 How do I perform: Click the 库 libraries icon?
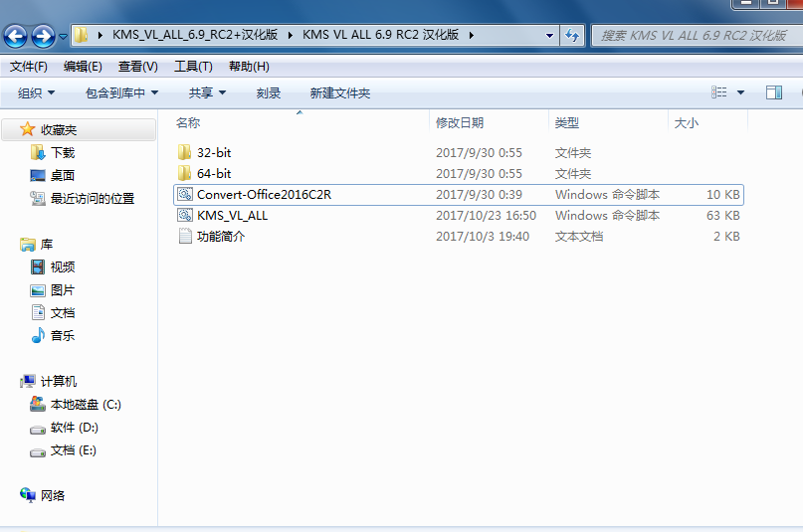tap(27, 245)
